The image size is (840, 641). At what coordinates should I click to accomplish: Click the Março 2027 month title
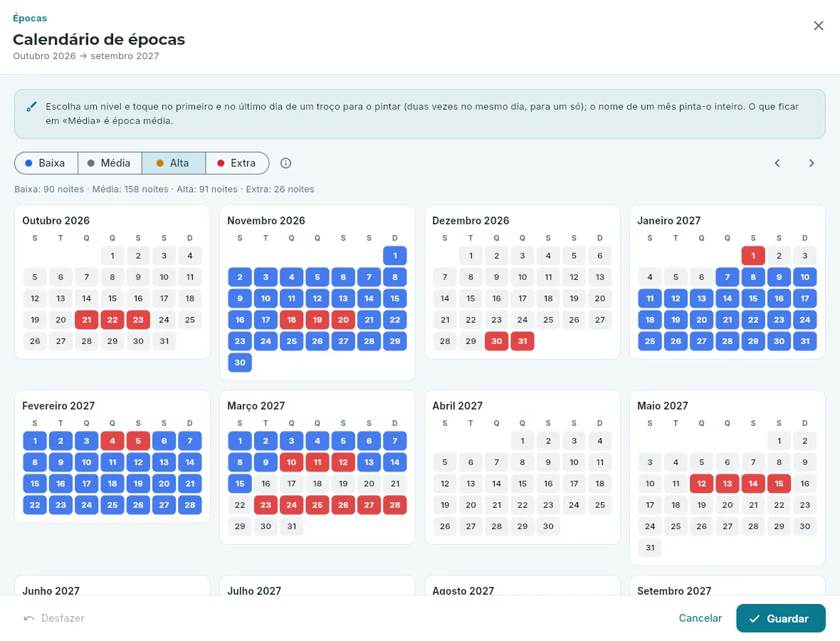pos(256,406)
